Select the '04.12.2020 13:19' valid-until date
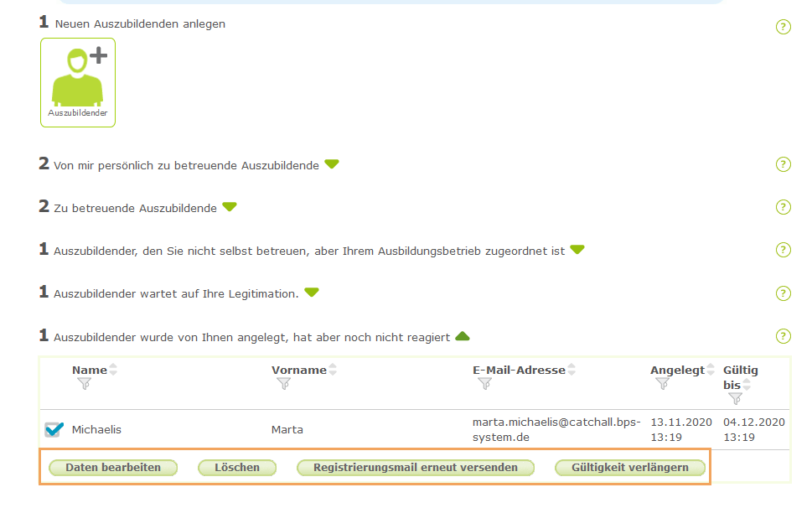The image size is (812, 508). click(754, 429)
